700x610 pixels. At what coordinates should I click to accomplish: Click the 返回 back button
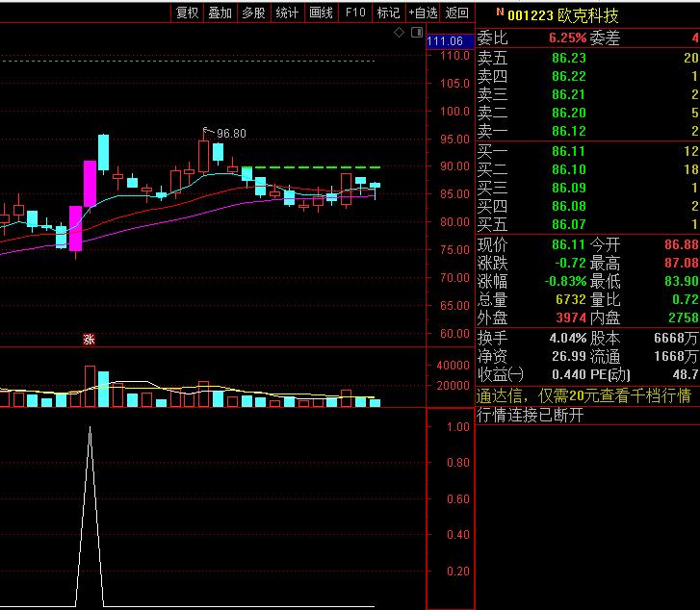pos(457,13)
